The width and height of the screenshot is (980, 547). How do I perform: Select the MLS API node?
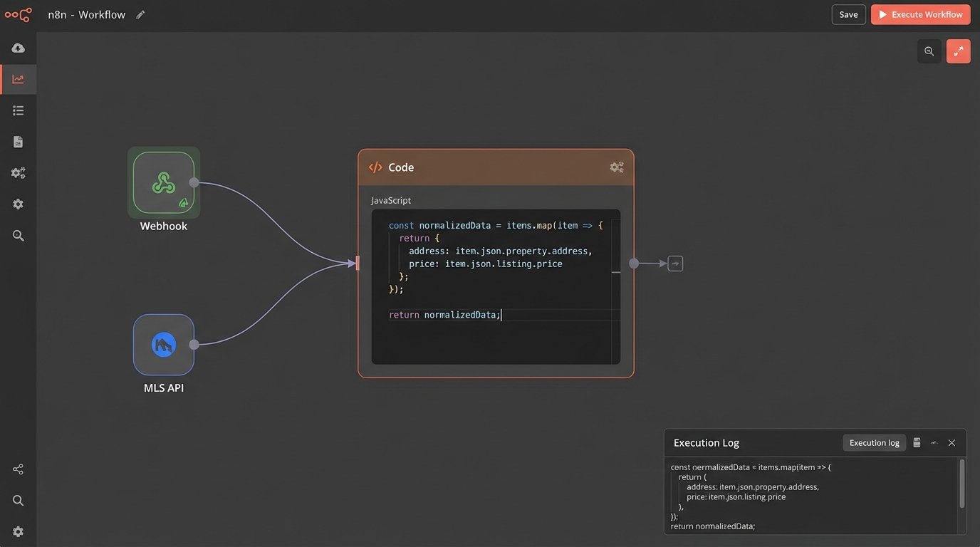[163, 345]
